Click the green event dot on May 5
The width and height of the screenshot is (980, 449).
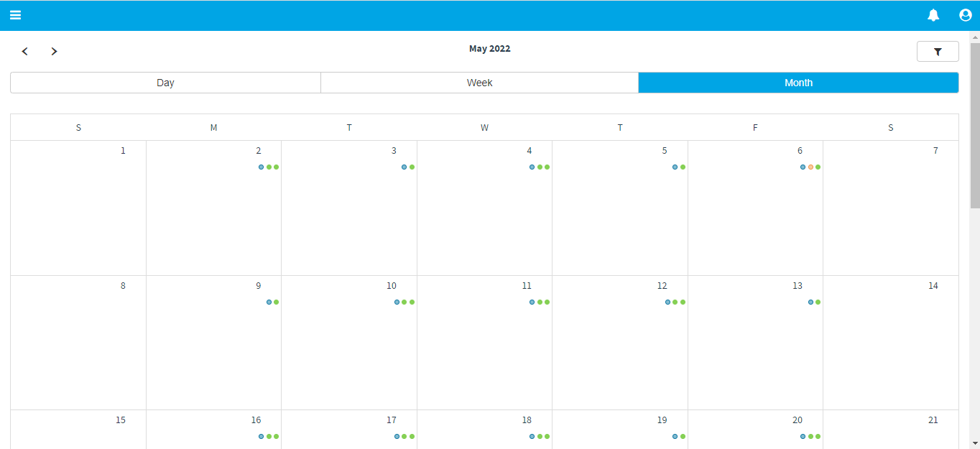683,167
